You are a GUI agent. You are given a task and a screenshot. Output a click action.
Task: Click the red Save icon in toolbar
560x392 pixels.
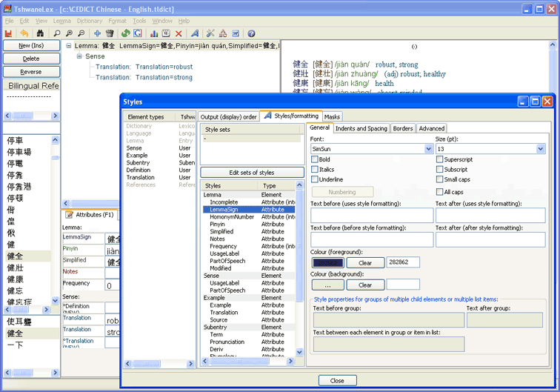click(x=9, y=33)
